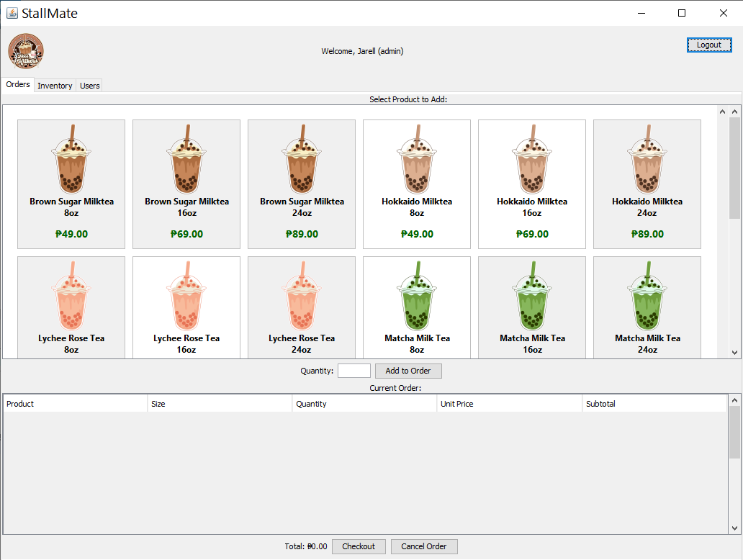
Task: Click the outer product panel scrollbar thumb
Action: (x=734, y=168)
